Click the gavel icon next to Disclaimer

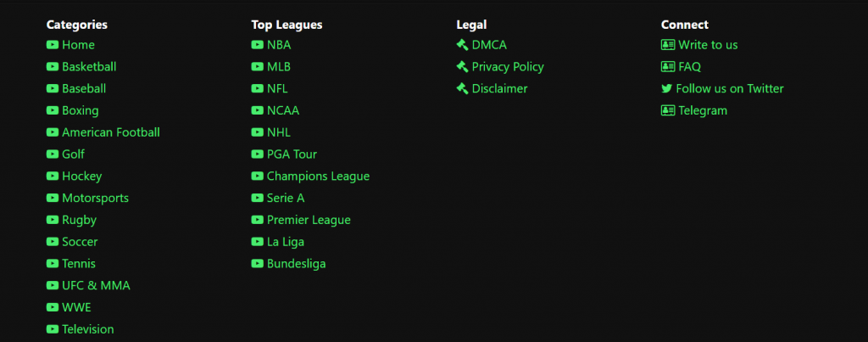[x=462, y=88]
